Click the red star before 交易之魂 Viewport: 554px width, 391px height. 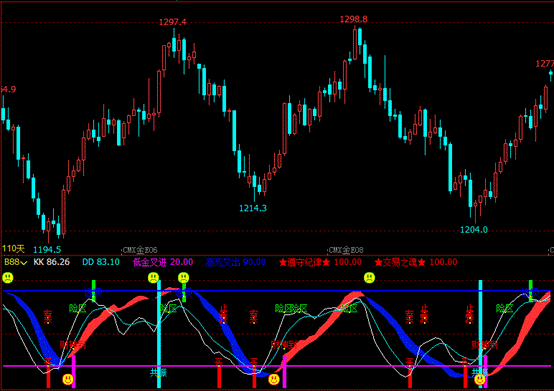378,262
